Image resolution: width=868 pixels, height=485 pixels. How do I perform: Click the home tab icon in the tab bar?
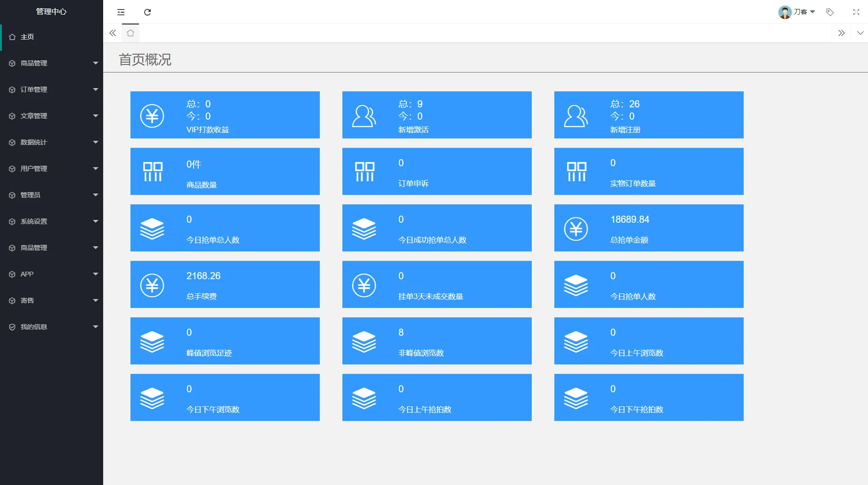(x=130, y=33)
